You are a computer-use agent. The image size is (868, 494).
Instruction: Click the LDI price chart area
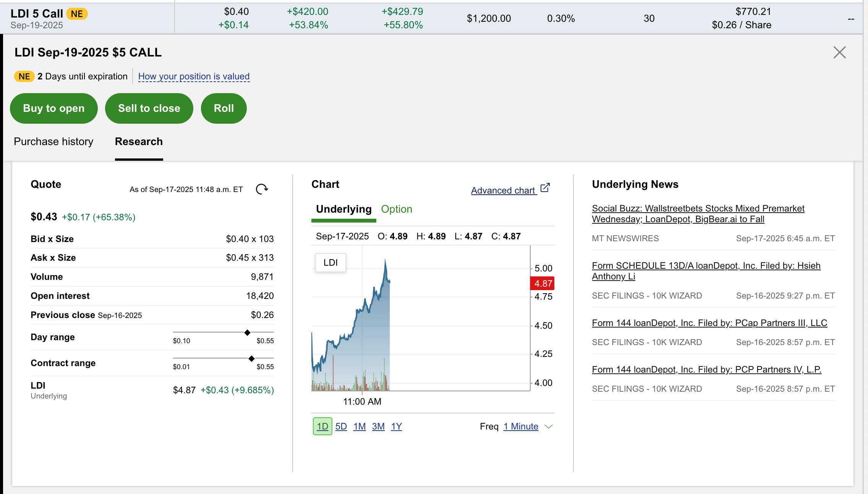coord(421,318)
